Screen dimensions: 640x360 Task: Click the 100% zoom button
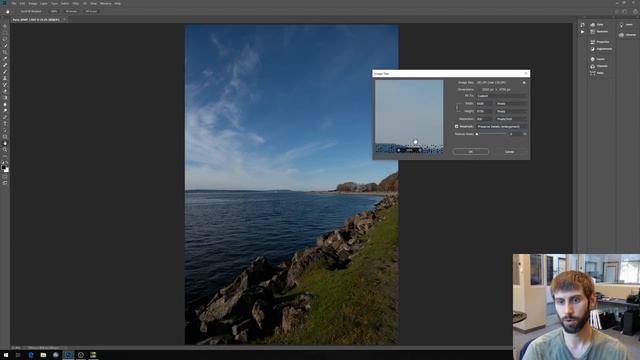(53, 11)
